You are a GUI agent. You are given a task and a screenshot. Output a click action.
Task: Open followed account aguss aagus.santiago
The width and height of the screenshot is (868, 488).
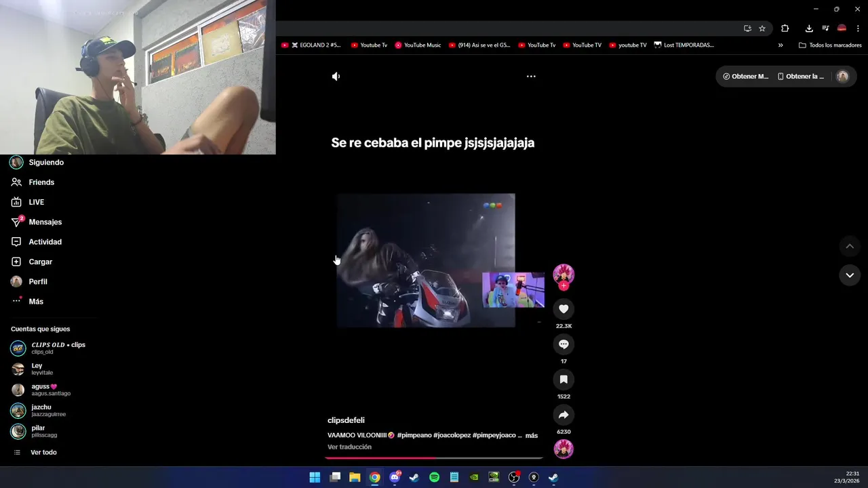point(41,390)
